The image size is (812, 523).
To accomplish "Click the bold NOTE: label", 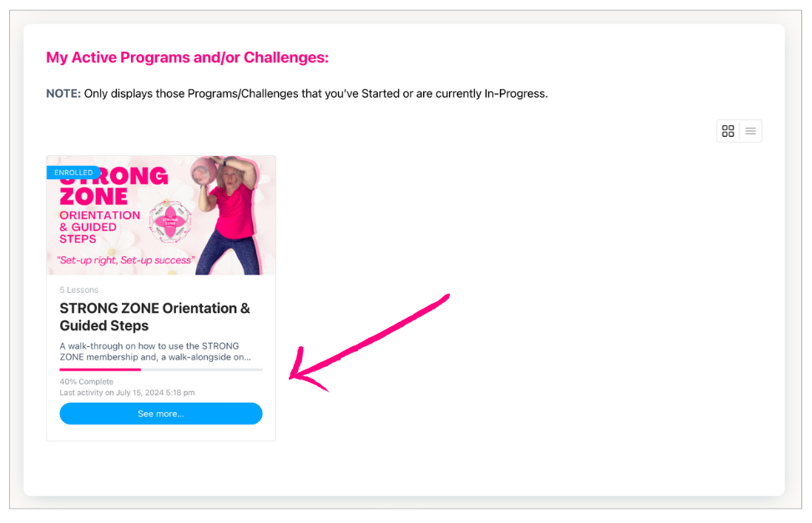I will pyautogui.click(x=63, y=93).
